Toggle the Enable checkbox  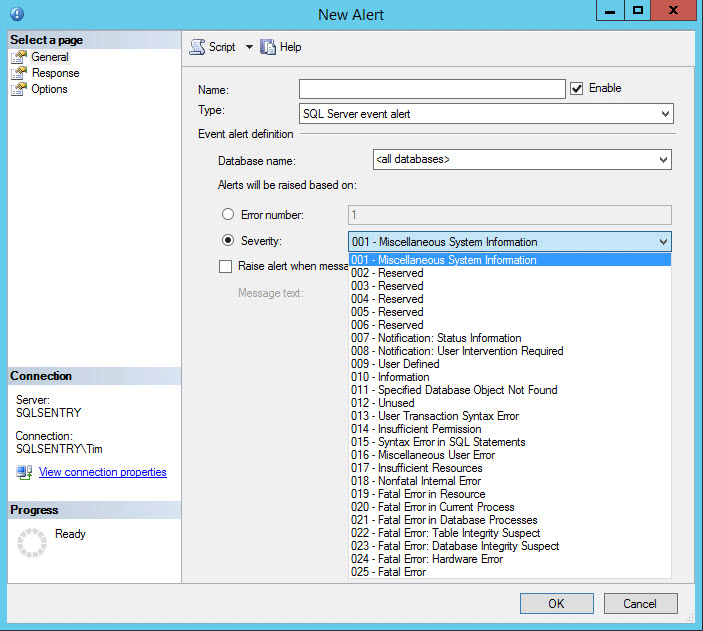pos(576,89)
